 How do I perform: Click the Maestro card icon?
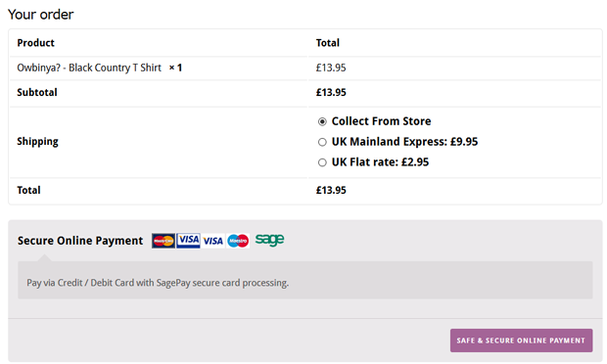(x=238, y=241)
